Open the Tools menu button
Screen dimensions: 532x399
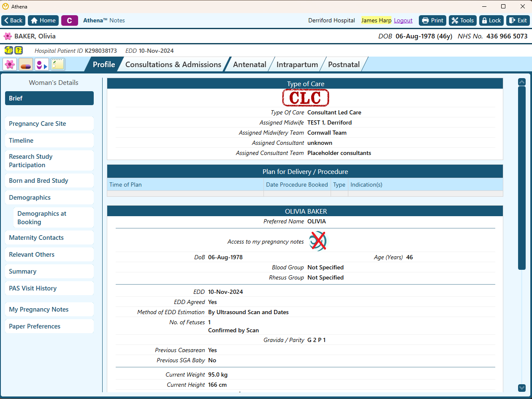[463, 20]
